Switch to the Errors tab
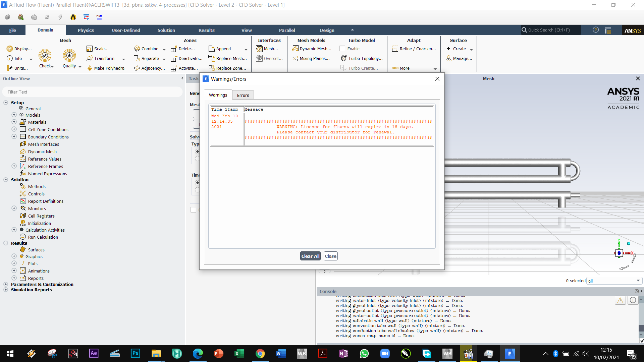Image resolution: width=644 pixels, height=362 pixels. coord(243,95)
